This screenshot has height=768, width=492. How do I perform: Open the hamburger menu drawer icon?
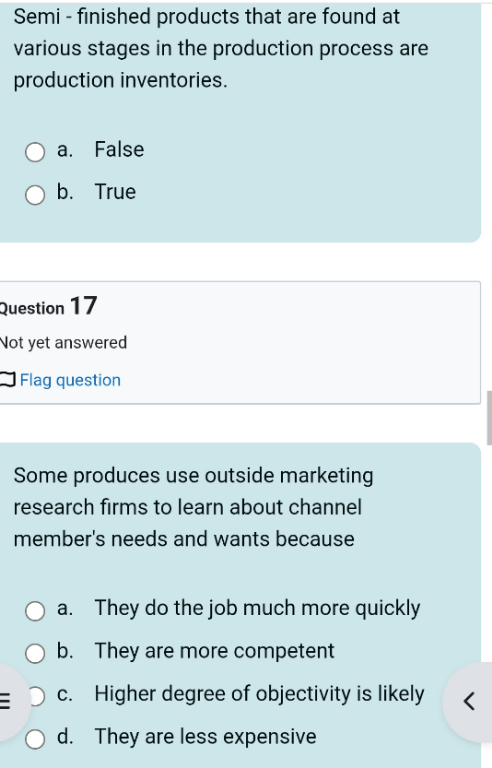[7, 701]
